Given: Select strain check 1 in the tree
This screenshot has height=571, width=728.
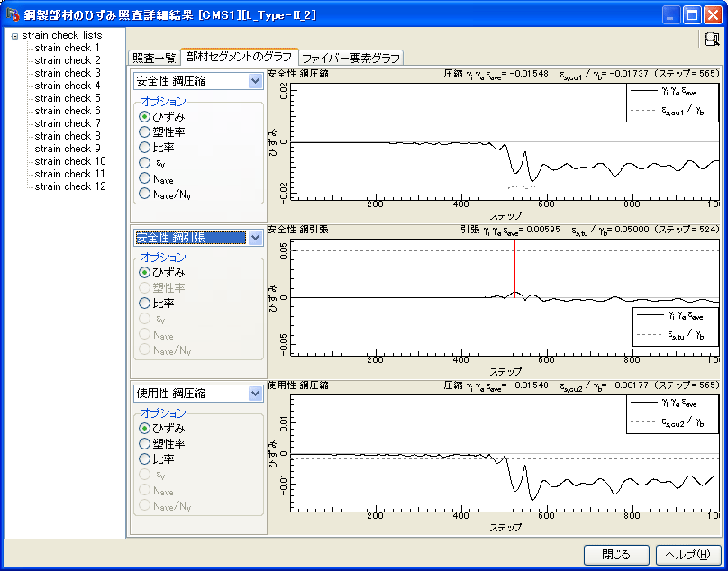Looking at the screenshot, I should coord(68,48).
